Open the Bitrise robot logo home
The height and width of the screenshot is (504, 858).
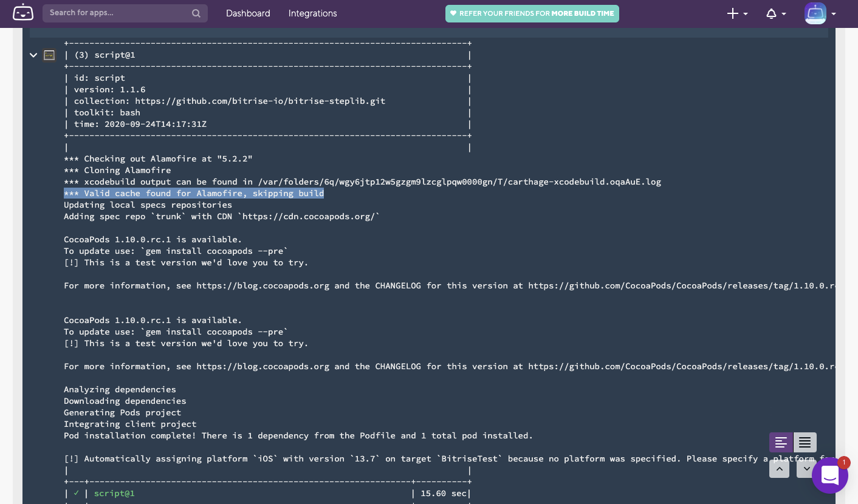pos(23,13)
